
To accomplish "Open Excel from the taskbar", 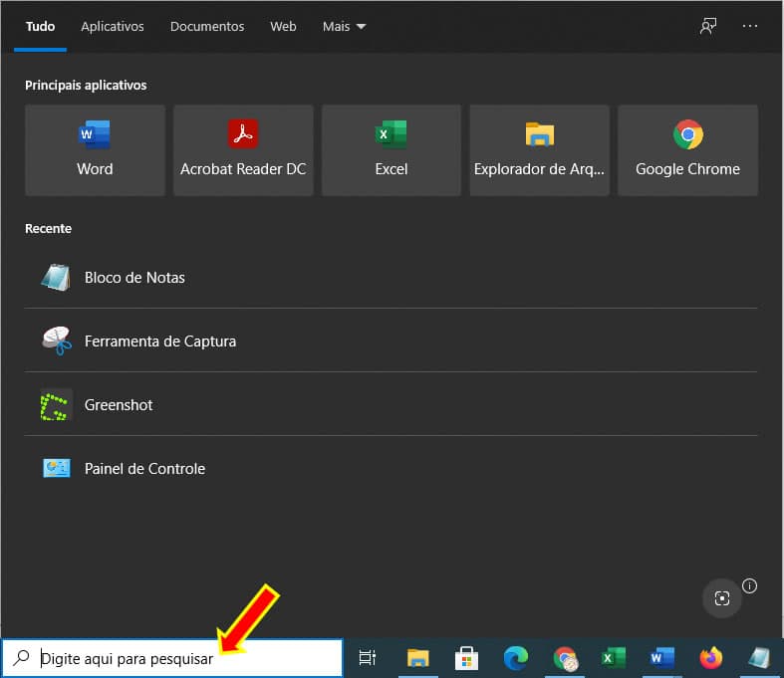I will tap(614, 658).
